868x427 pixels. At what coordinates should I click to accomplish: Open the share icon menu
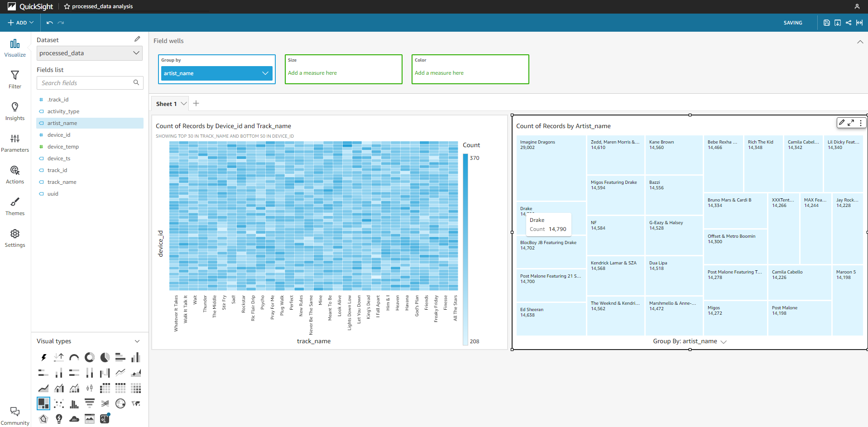[x=849, y=23]
